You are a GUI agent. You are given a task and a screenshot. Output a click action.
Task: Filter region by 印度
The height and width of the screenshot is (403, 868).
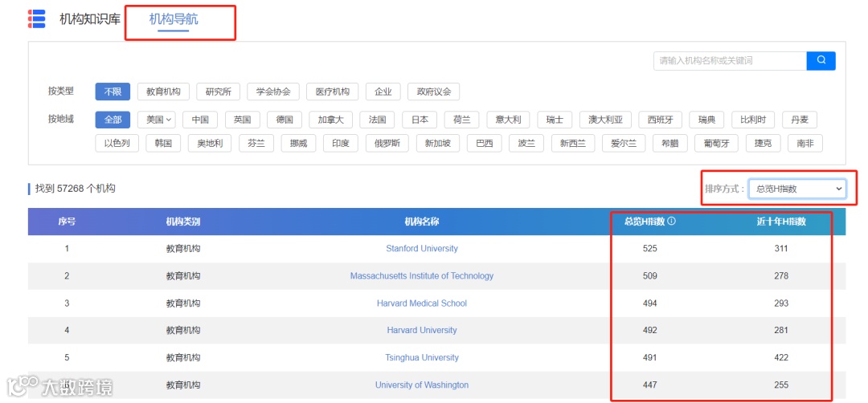pyautogui.click(x=341, y=143)
